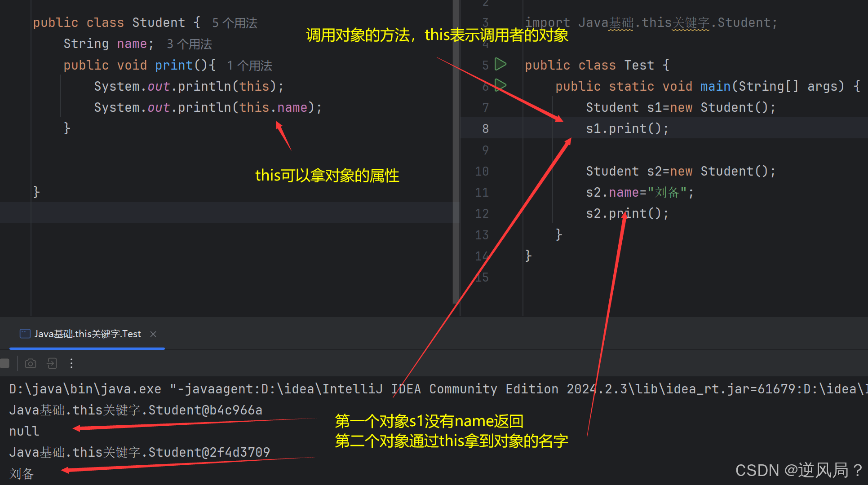Click print method name in Student class

[x=174, y=66]
